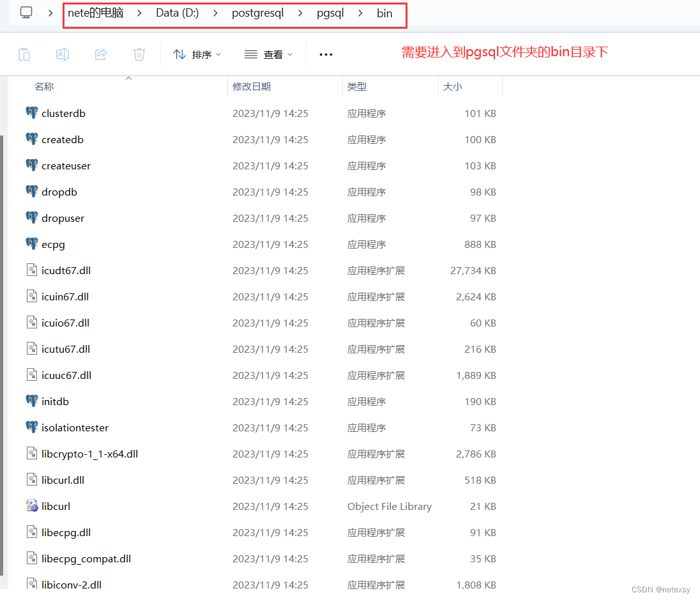Click the dropdb file name
Image resolution: width=700 pixels, height=600 pixels.
coord(59,192)
